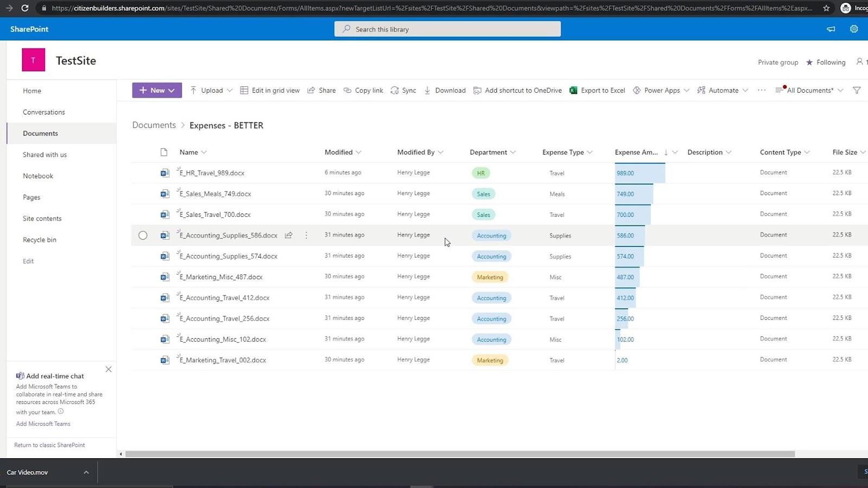
Task: Close the Add real-time chat panel
Action: (108, 369)
